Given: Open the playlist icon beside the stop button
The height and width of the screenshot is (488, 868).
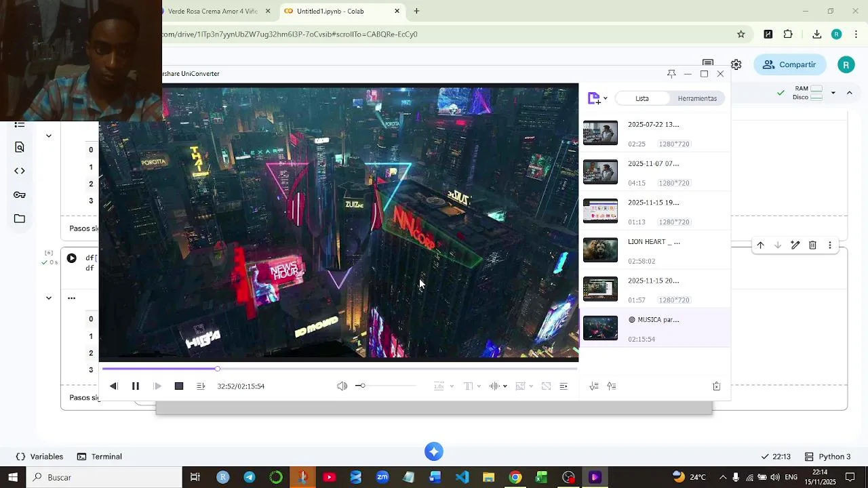Looking at the screenshot, I should coord(201,386).
